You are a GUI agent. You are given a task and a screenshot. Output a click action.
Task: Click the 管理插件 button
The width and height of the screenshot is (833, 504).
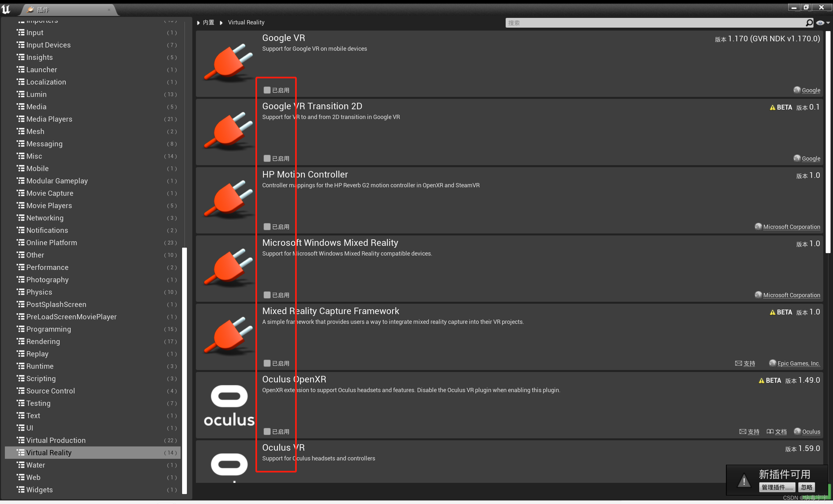(777, 487)
